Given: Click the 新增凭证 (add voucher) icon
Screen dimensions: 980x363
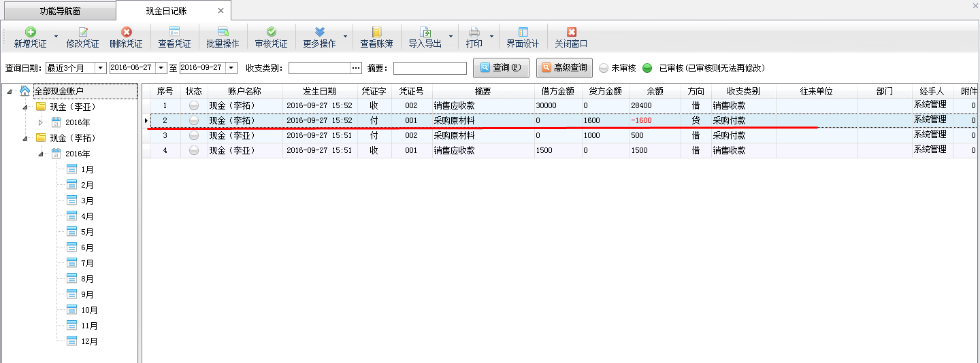Looking at the screenshot, I should 31,32.
